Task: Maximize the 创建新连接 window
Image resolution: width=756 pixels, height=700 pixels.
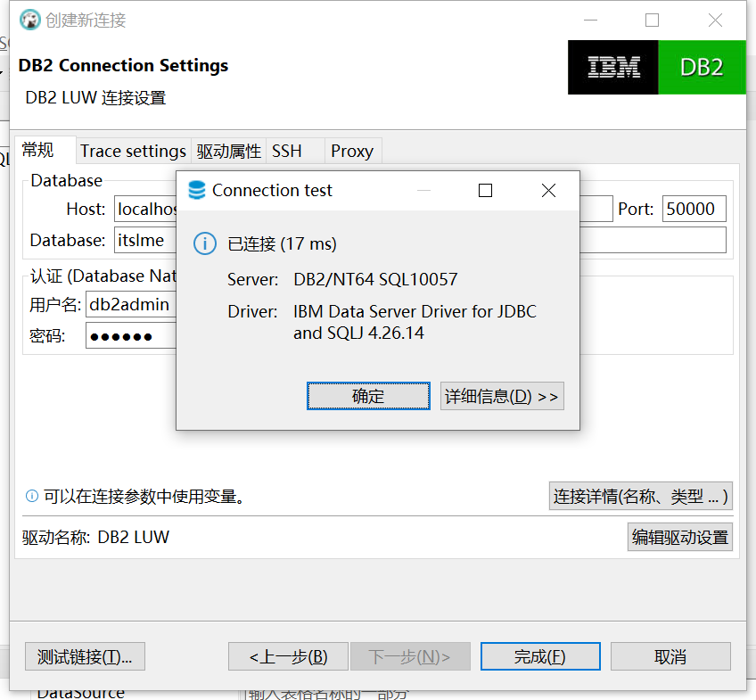Action: (652, 21)
